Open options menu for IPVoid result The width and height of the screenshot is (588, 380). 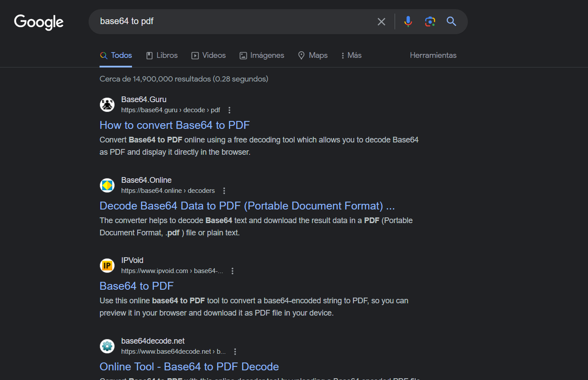pos(232,271)
